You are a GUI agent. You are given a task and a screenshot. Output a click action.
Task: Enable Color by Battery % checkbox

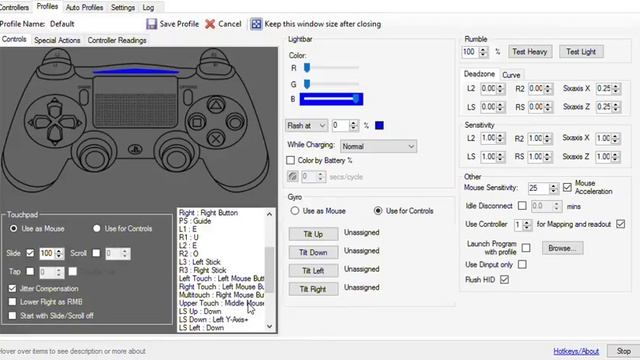(x=291, y=160)
